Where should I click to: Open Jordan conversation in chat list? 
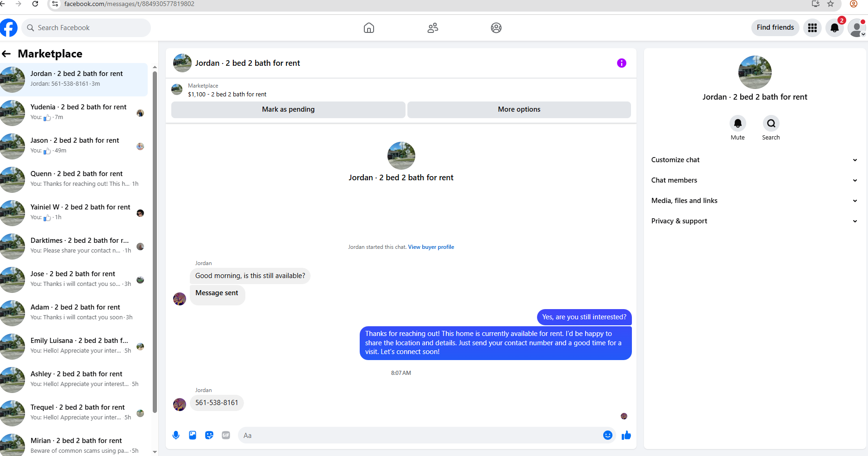[x=74, y=79]
